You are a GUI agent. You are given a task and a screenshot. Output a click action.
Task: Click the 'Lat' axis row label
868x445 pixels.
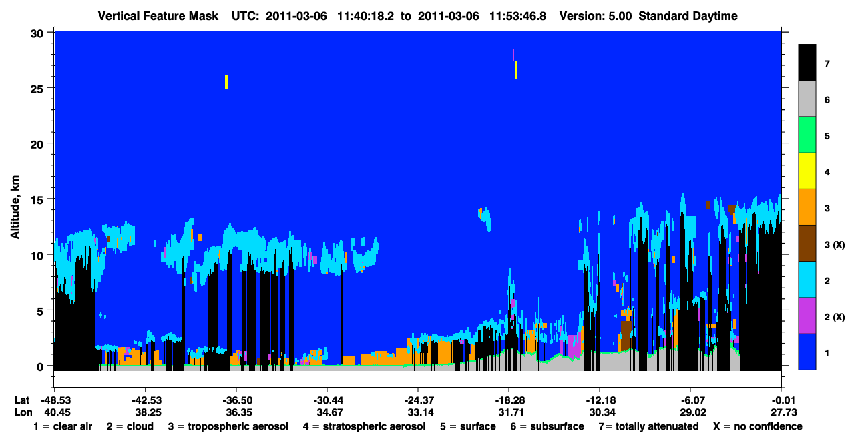pyautogui.click(x=22, y=400)
